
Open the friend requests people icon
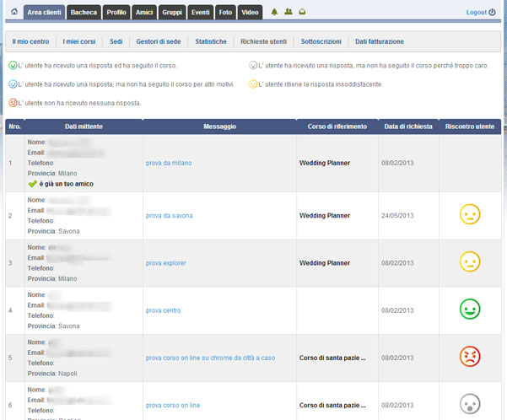289,13
